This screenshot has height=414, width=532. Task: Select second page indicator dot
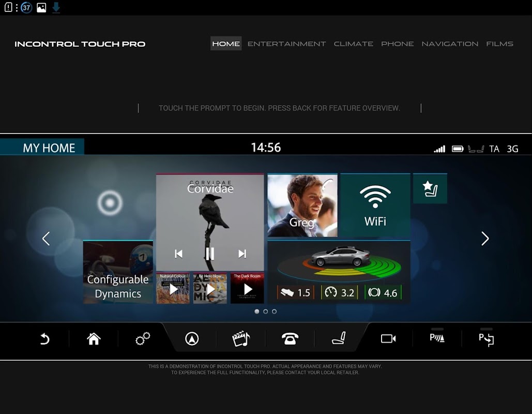coord(266,312)
